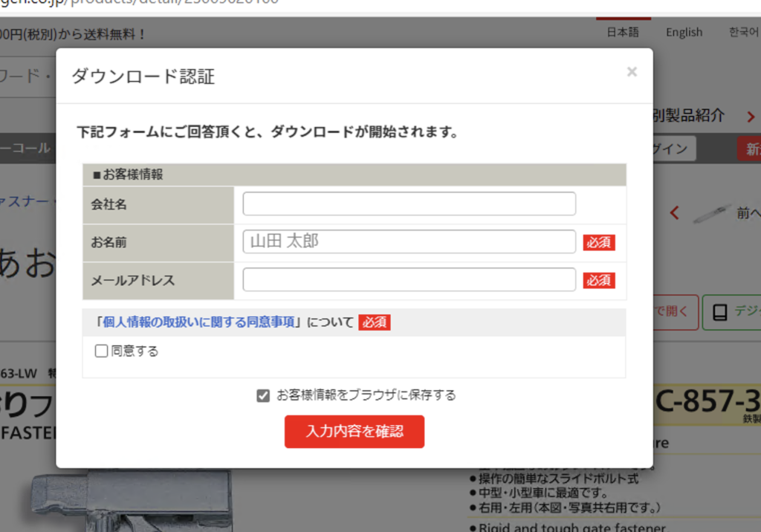Click the ■お客様情報 section header

[x=354, y=175]
